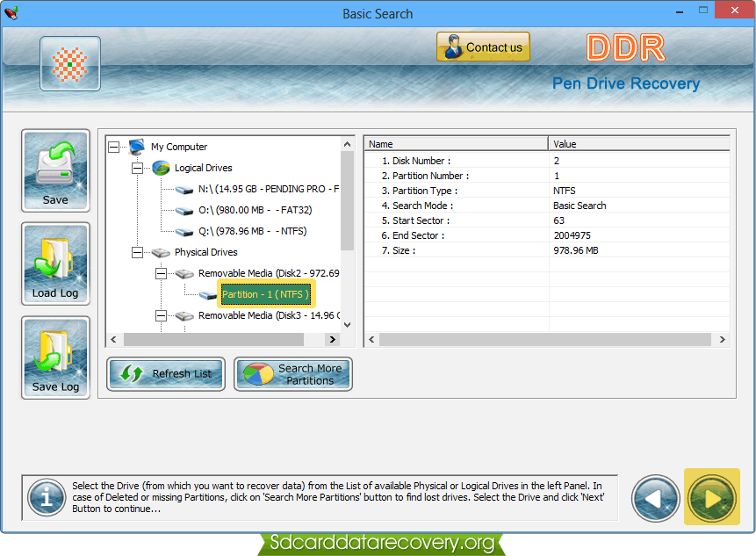
Task: Click the Q:\ drive icon
Action: 184,232
